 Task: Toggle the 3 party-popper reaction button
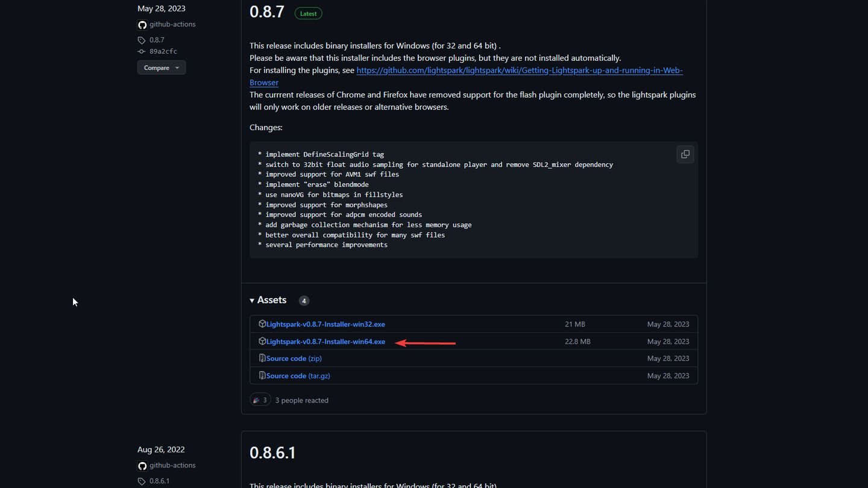pyautogui.click(x=260, y=399)
